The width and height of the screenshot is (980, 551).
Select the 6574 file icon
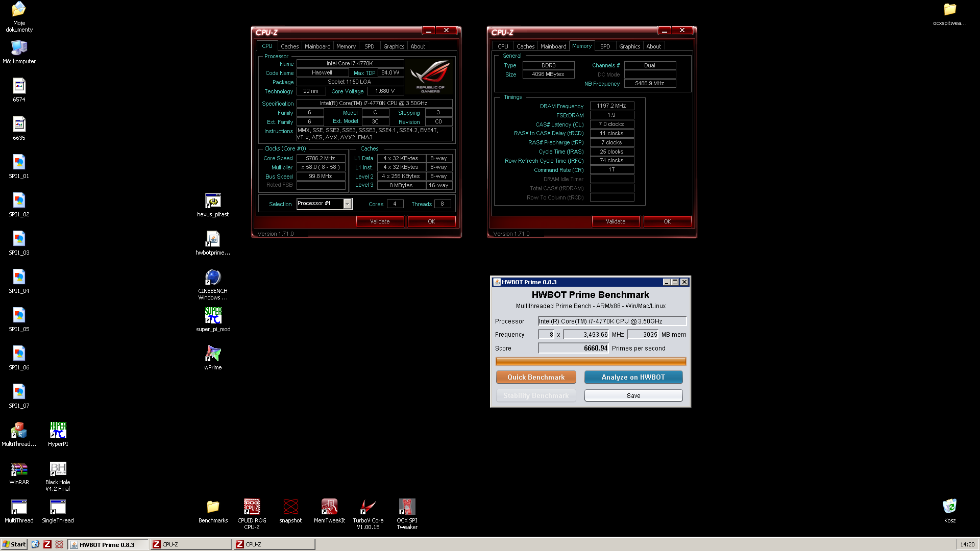19,90
